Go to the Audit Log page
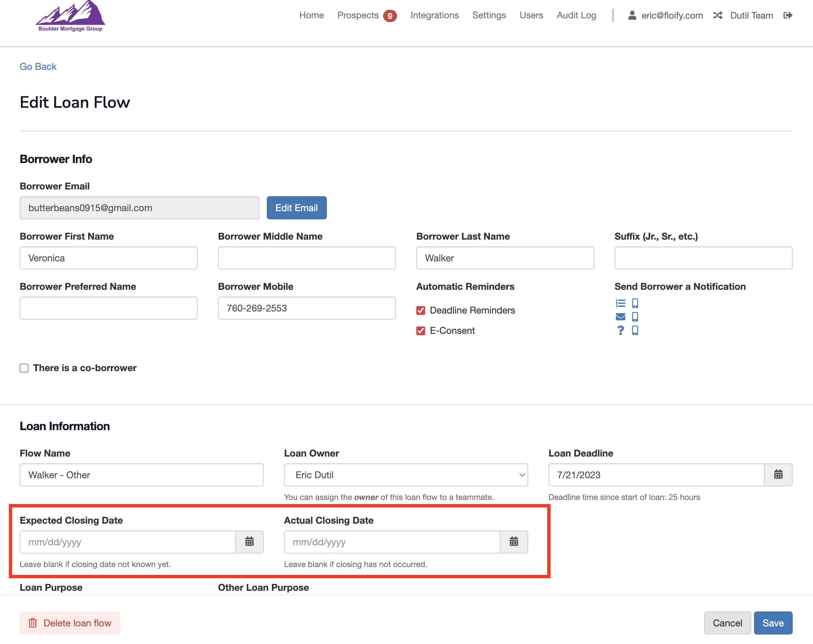 (576, 16)
